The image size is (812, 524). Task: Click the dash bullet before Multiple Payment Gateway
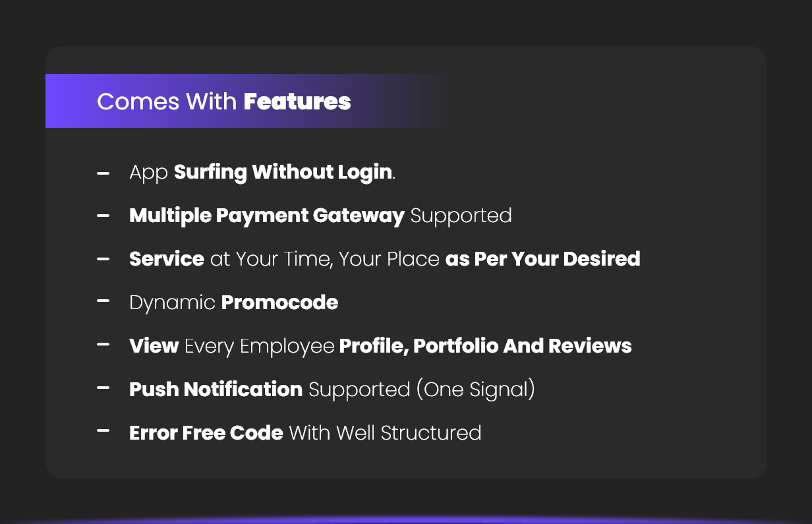point(103,215)
